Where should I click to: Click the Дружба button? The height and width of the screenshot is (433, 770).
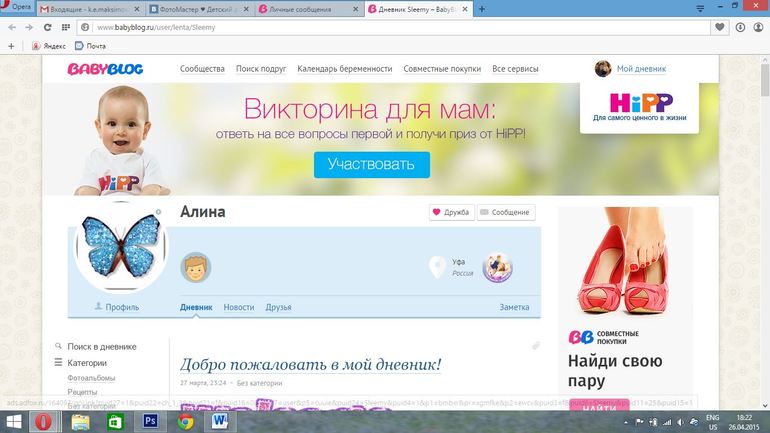[x=450, y=212]
